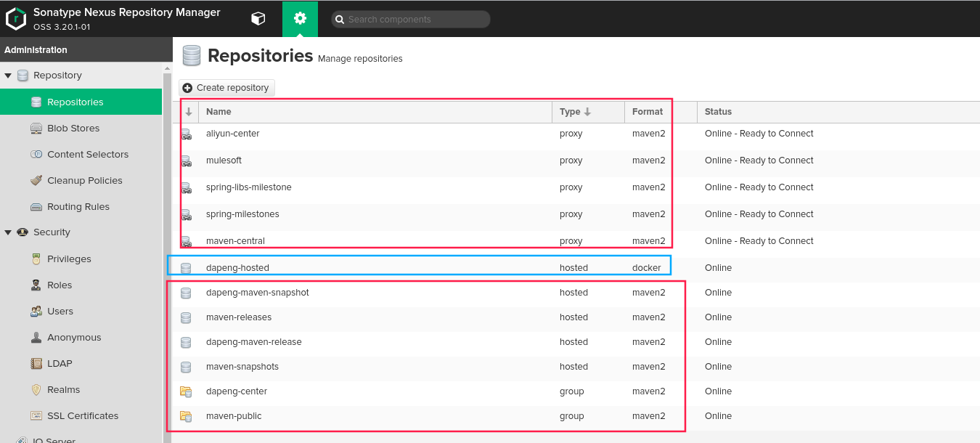
Task: Click the Realms shield icon
Action: pos(36,389)
